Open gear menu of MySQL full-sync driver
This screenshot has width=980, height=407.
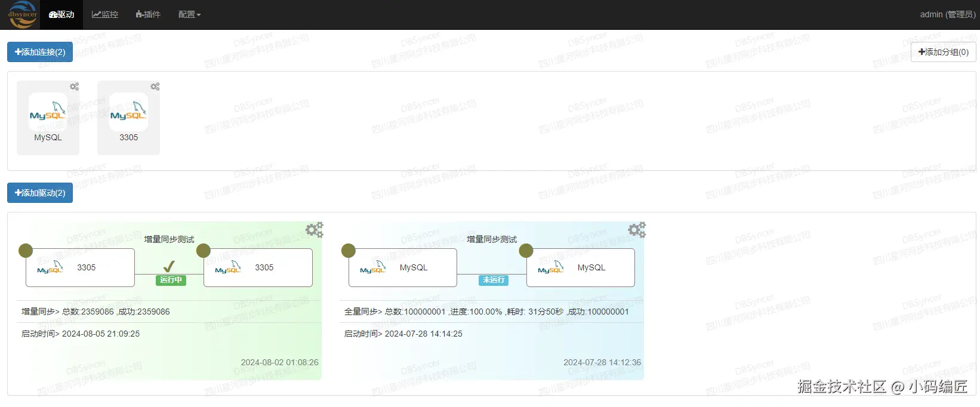tap(637, 230)
